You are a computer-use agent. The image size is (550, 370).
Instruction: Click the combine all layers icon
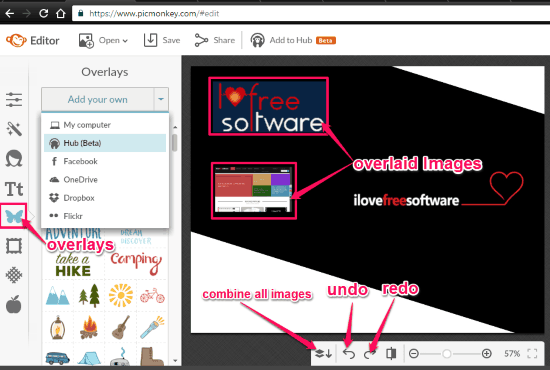point(323,353)
